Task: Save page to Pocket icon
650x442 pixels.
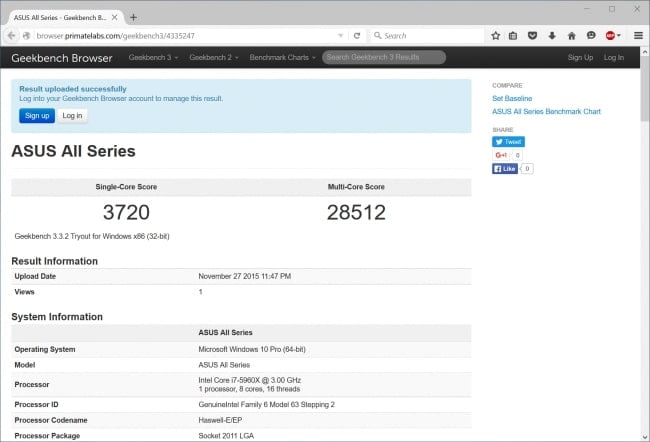Action: pyautogui.click(x=532, y=36)
